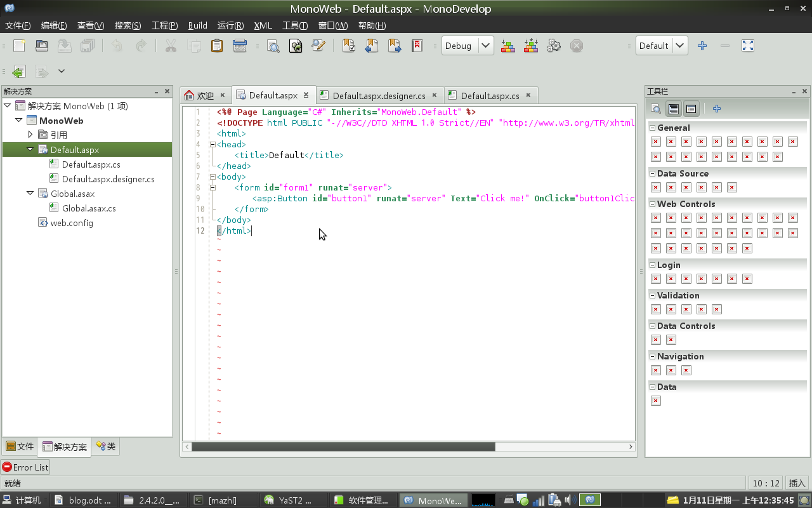Screen dimensions: 812x508
Task: Collapse the Validation toolbox category
Action: [652, 295]
